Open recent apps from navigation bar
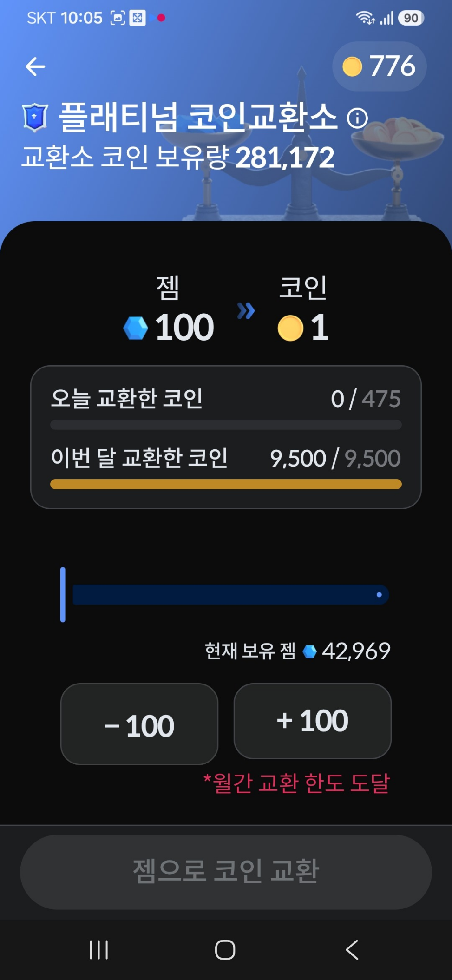Image resolution: width=452 pixels, height=980 pixels. (99, 950)
